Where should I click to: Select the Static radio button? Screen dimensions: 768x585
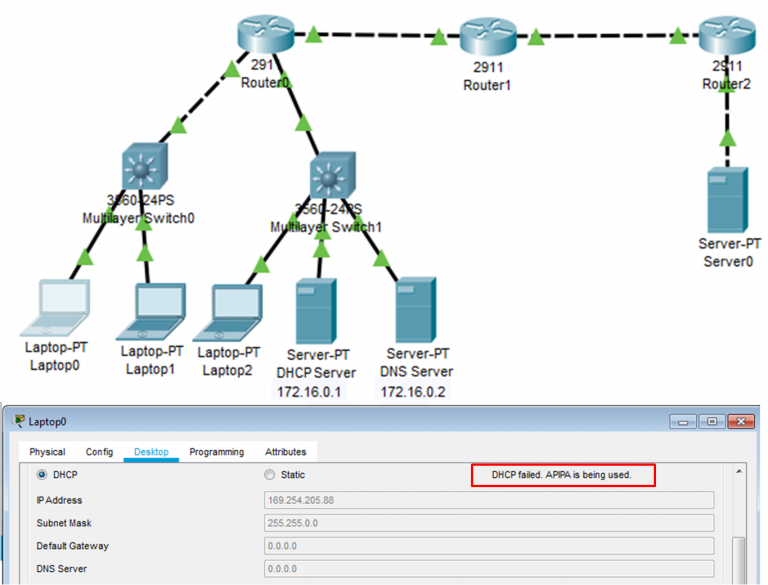[269, 474]
